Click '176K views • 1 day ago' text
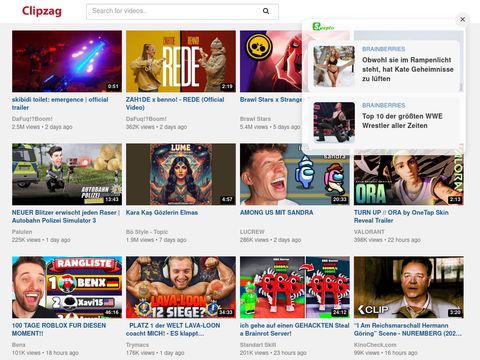Screen dimensions: 480x360 [155, 353]
